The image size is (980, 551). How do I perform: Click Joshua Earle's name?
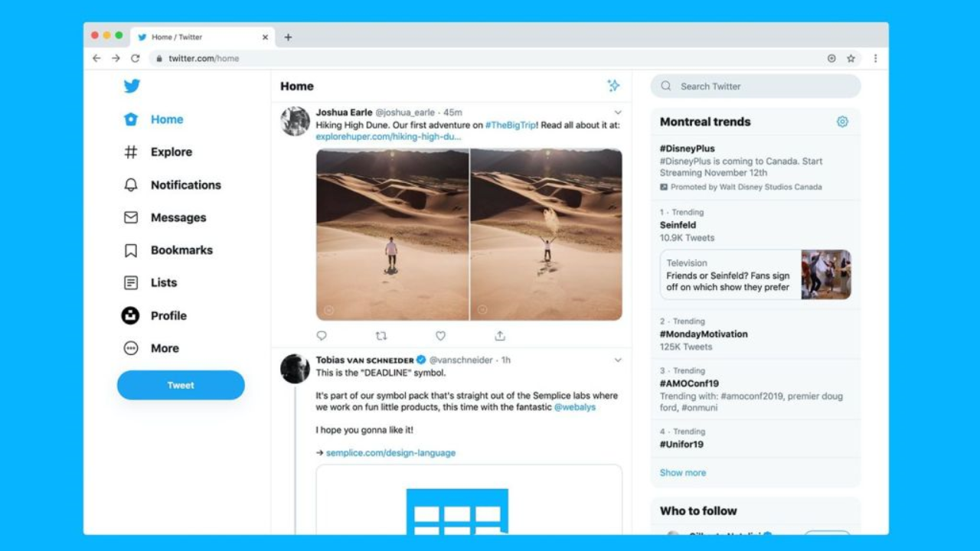(344, 112)
